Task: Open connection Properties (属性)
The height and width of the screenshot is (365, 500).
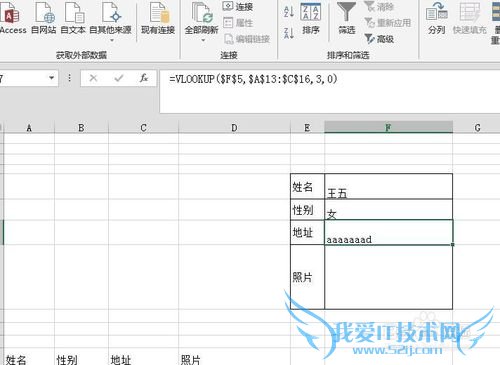Action: [x=238, y=23]
